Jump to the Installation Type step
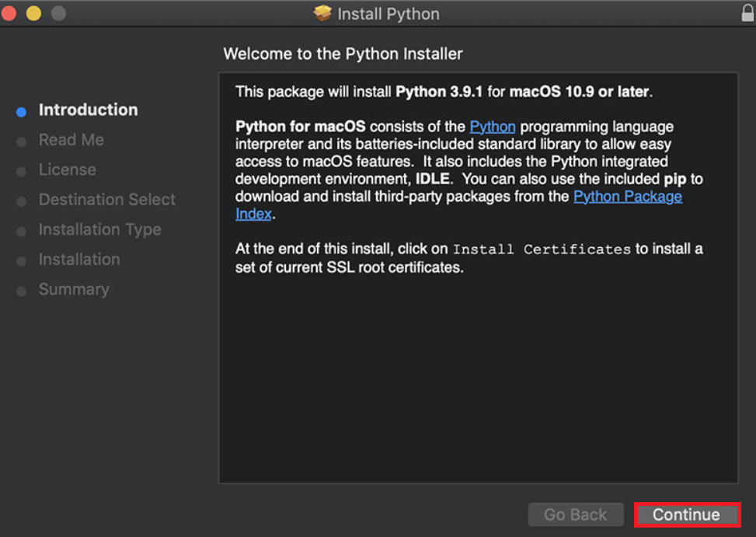 click(99, 229)
